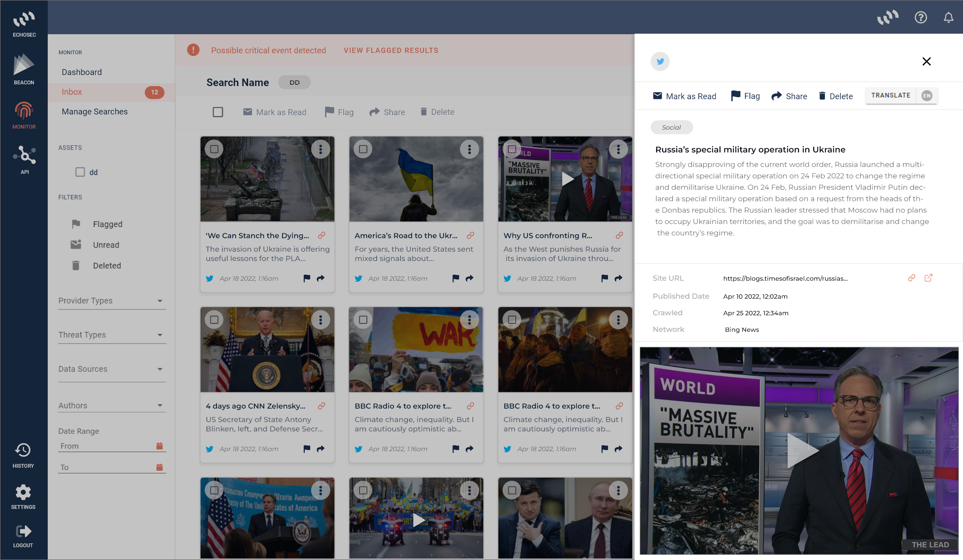
Task: Click the Logout icon
Action: coord(23,531)
